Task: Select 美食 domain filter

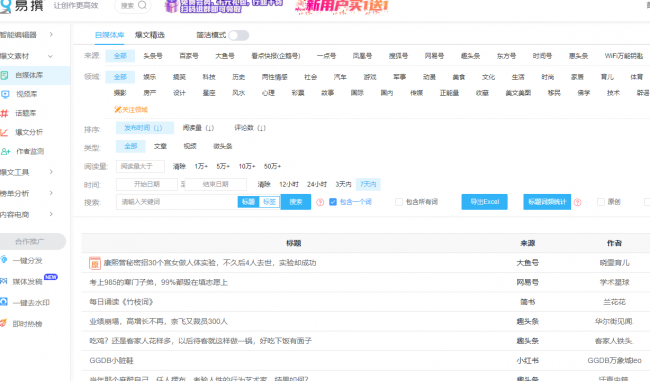Action: [x=458, y=77]
